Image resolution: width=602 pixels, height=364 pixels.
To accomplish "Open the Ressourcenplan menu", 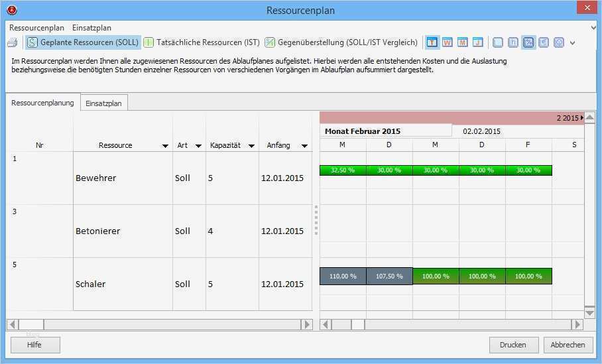I will click(36, 28).
